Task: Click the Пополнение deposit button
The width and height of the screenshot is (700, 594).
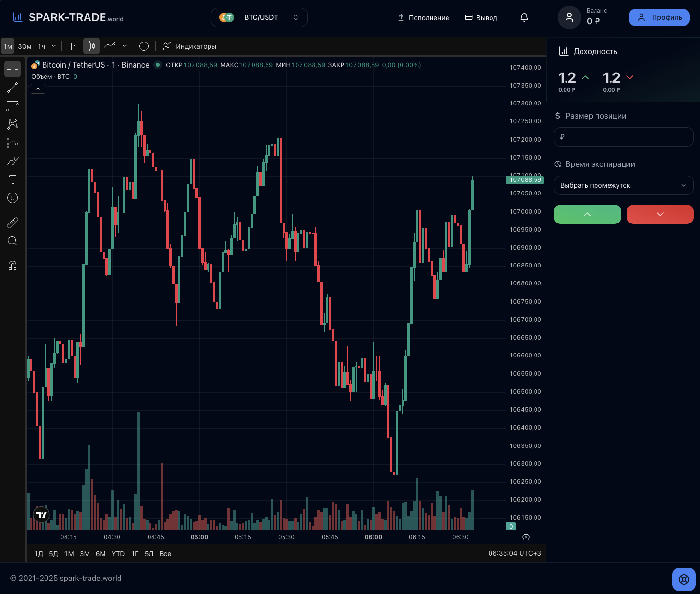Action: [423, 17]
